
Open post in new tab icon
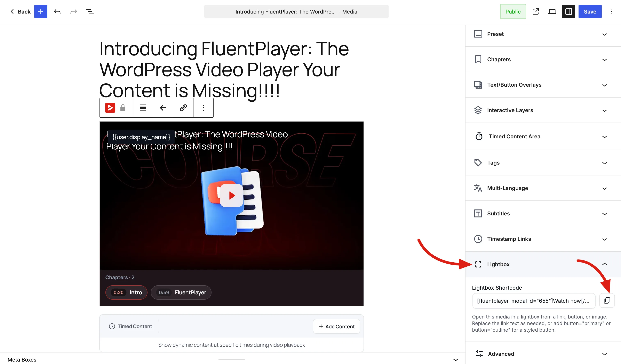pyautogui.click(x=536, y=11)
